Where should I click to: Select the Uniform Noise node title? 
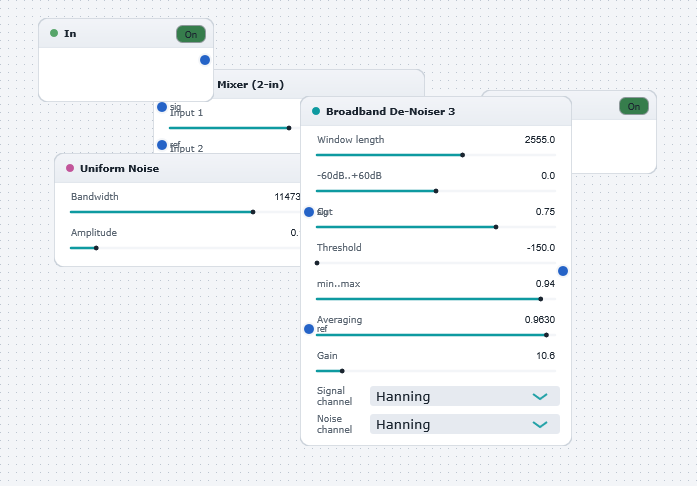tap(119, 169)
